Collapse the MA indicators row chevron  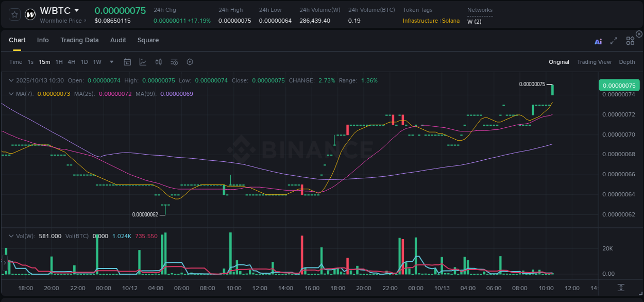click(11, 94)
